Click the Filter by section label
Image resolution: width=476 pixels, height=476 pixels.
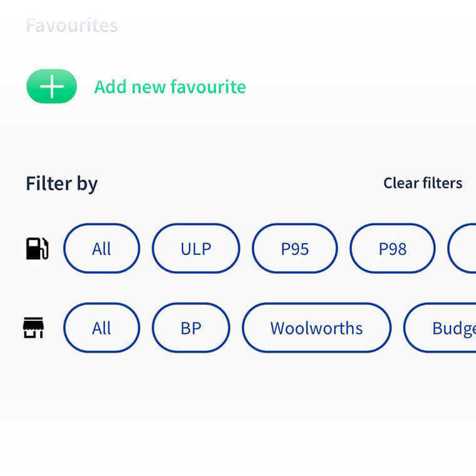[61, 184]
